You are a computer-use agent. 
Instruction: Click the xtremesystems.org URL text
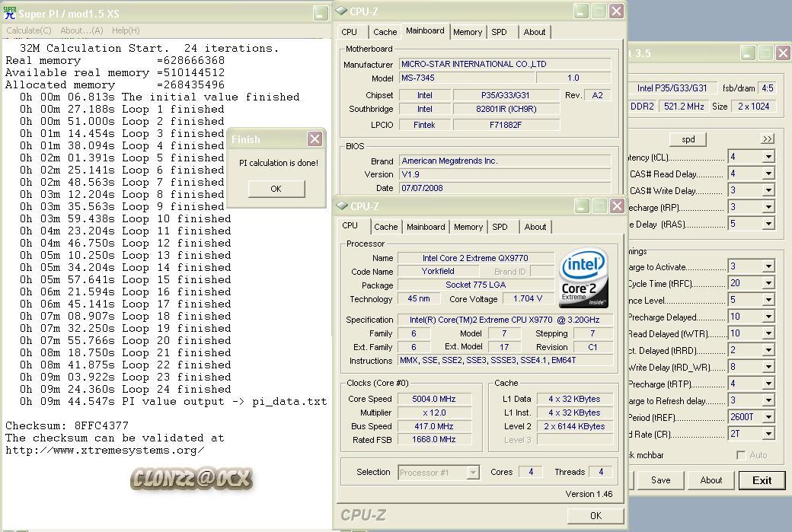coord(104,451)
